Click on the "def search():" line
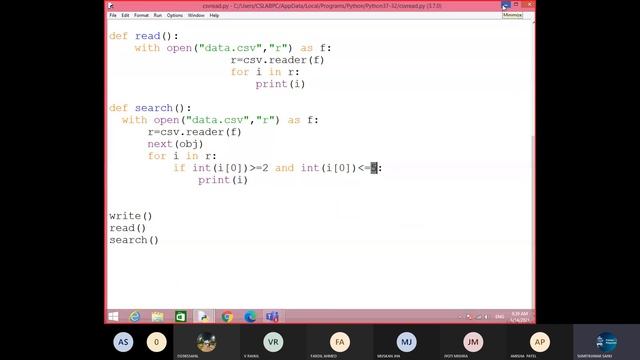This screenshot has height=360, width=640. point(150,108)
